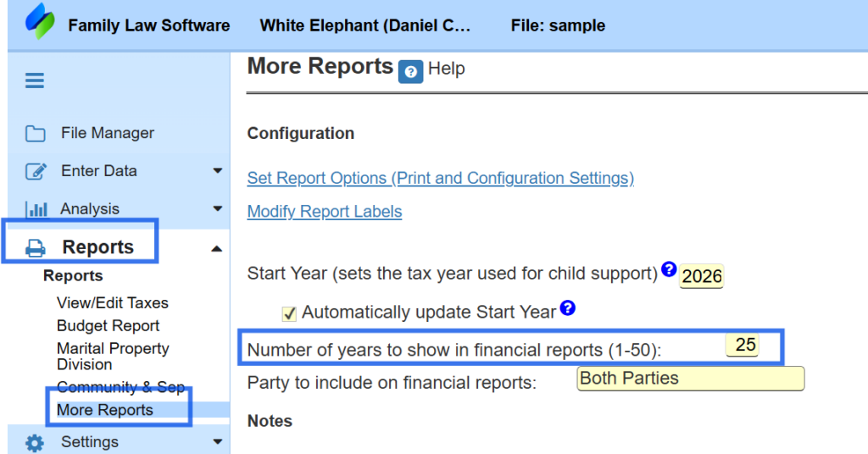
Task: Expand the Enter Data menu arrow
Action: pyautogui.click(x=218, y=171)
